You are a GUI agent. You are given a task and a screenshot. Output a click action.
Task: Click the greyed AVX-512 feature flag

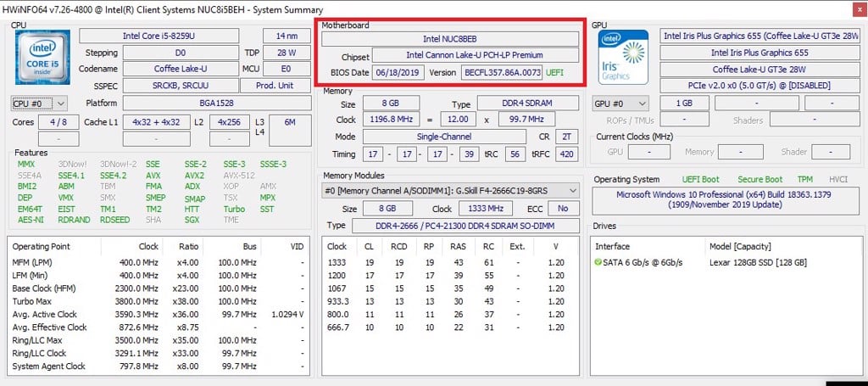[237, 176]
